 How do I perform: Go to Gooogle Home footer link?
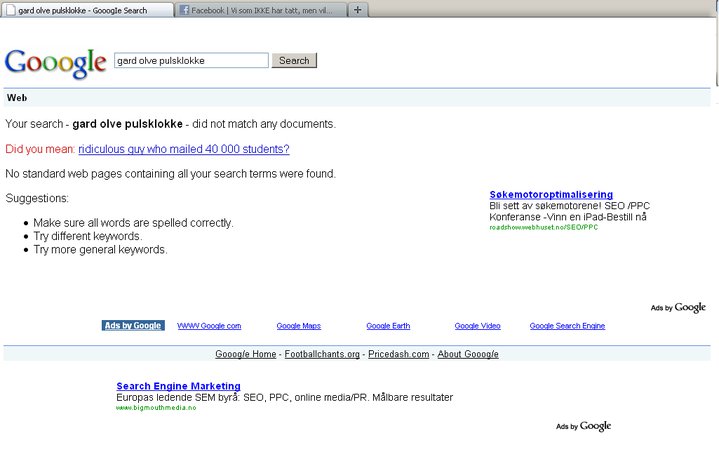click(246, 354)
